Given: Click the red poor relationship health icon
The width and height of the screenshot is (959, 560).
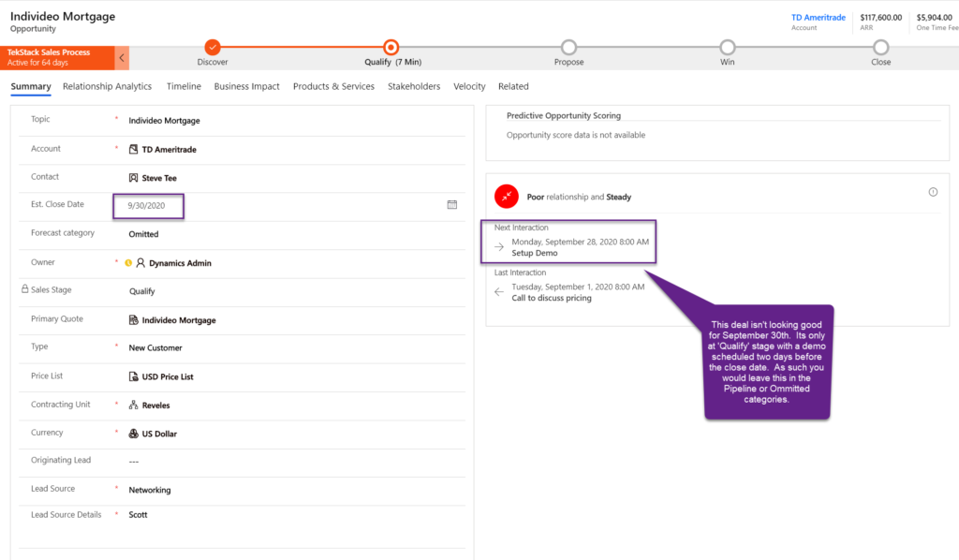Looking at the screenshot, I should 507,197.
